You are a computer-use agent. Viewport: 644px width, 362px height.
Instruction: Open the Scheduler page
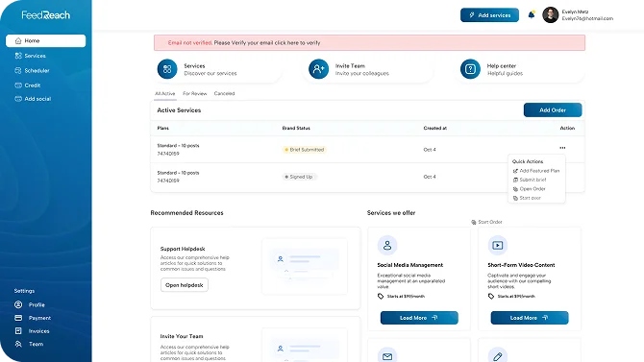coord(37,71)
